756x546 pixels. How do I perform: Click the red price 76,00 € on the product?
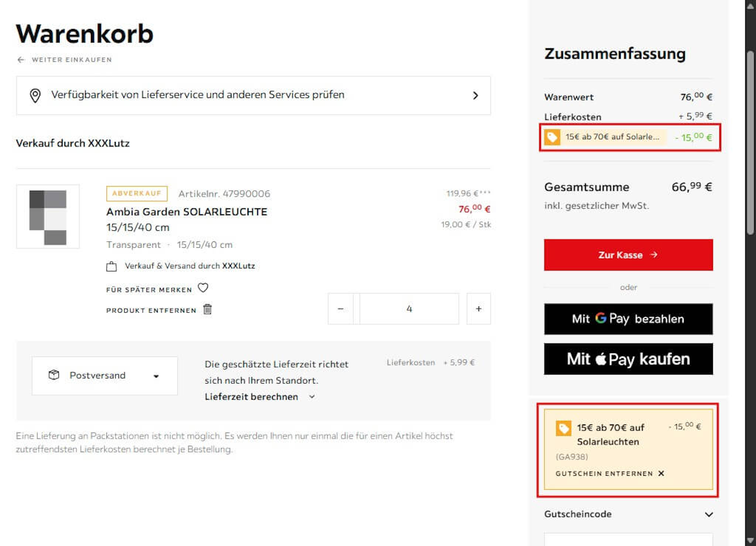[x=475, y=209]
